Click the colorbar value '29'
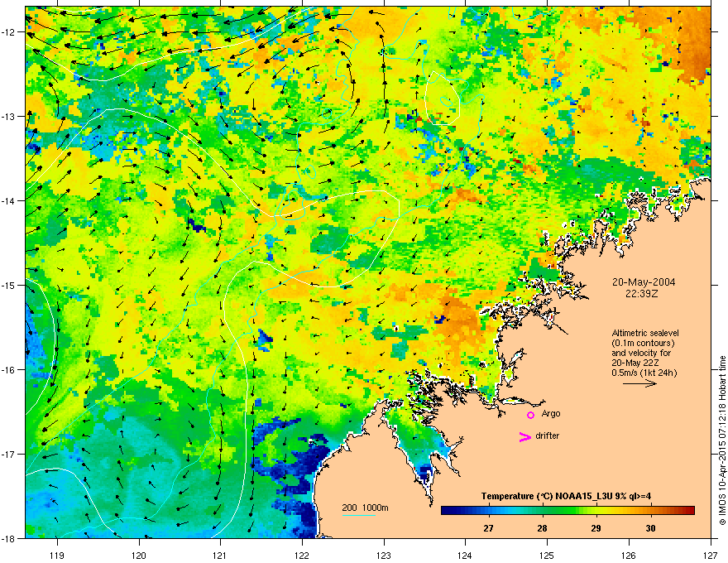Viewport: 728px width, 563px height. (596, 528)
